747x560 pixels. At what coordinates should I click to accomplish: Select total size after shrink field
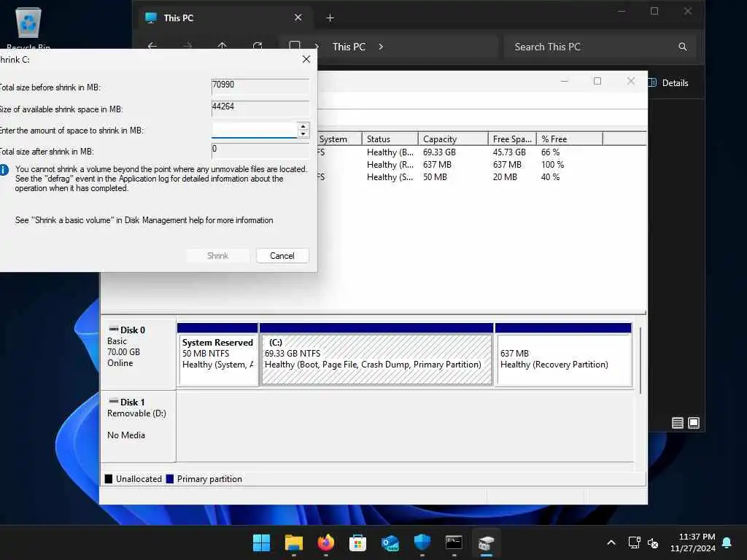260,149
